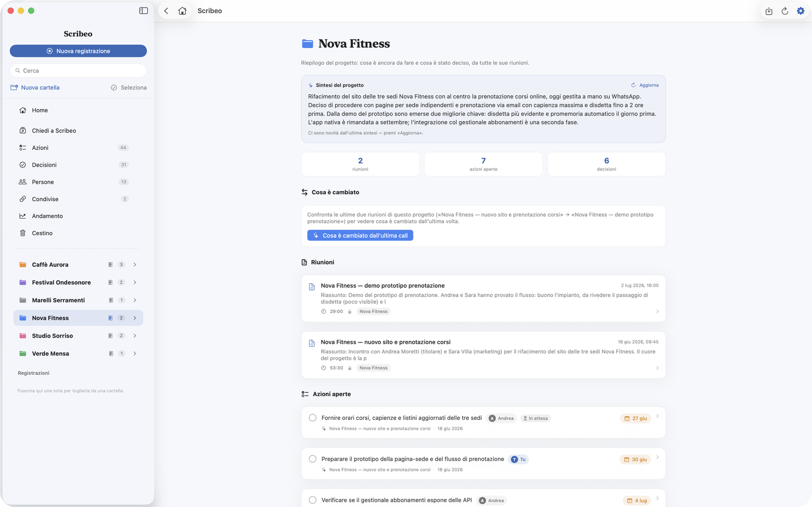Screen dimensions: 812x507
Task: Open Chiedi a Scribeo in sidebar
Action: [78, 130]
